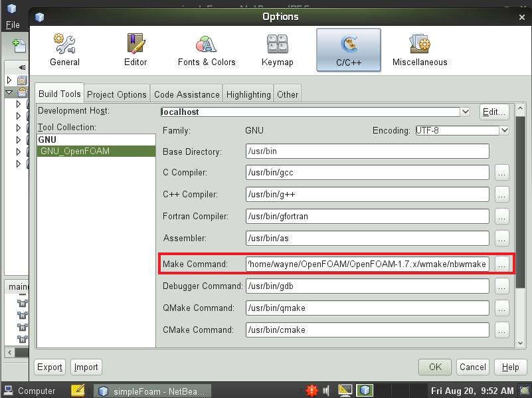Expand the first project tree node
This screenshot has height=398, width=532.
point(9,80)
